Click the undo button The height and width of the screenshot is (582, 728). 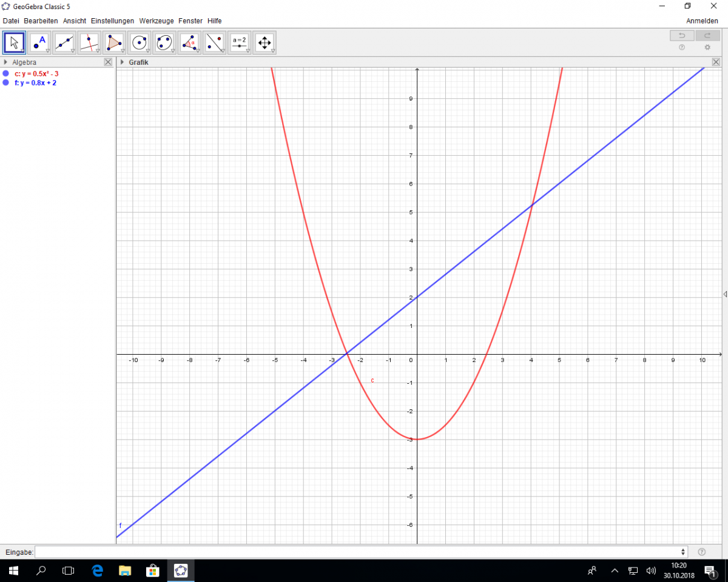tap(681, 36)
